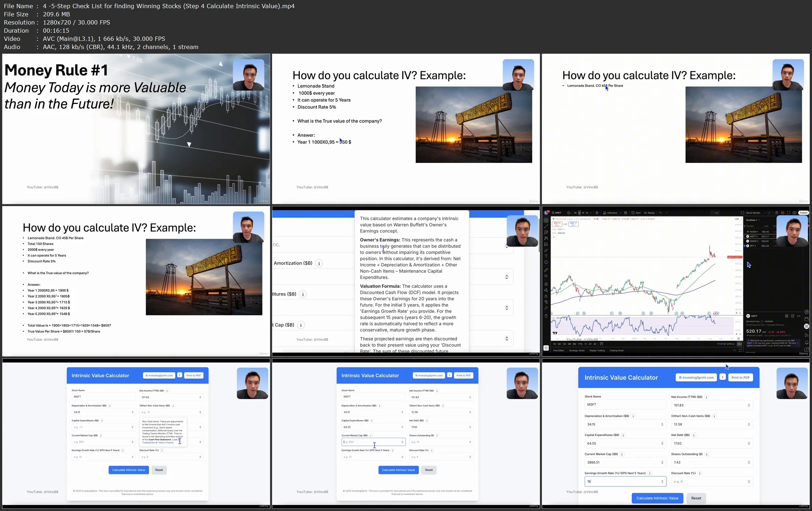Screen dimensions: 812x511
Task: Select the ruler measure tool in TradingView
Action: click(546, 270)
